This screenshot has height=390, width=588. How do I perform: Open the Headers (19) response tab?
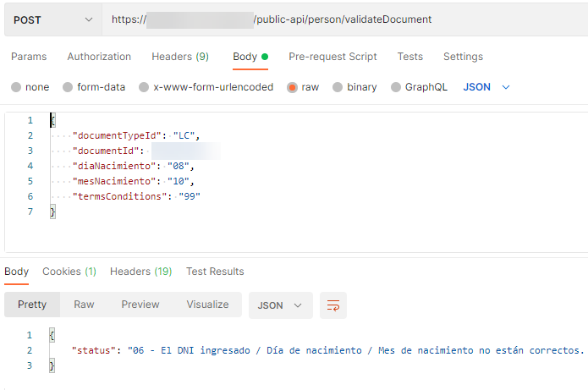click(141, 272)
